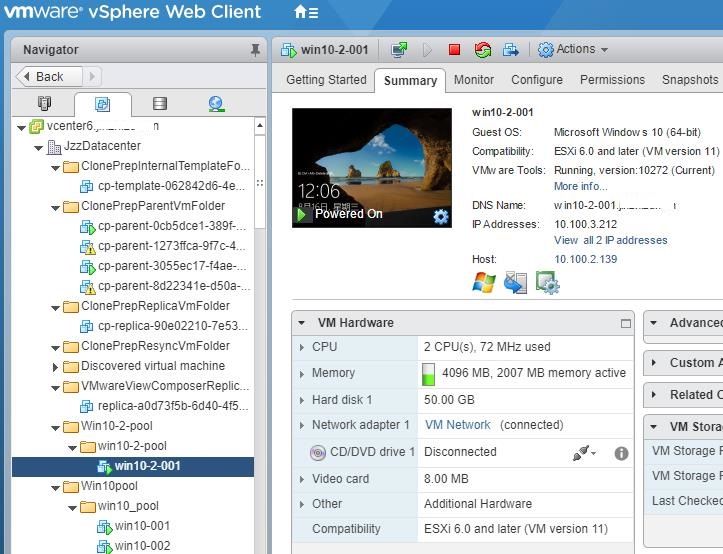Go Back in the Navigator
Image resolution: width=723 pixels, height=554 pixels.
pyautogui.click(x=49, y=77)
